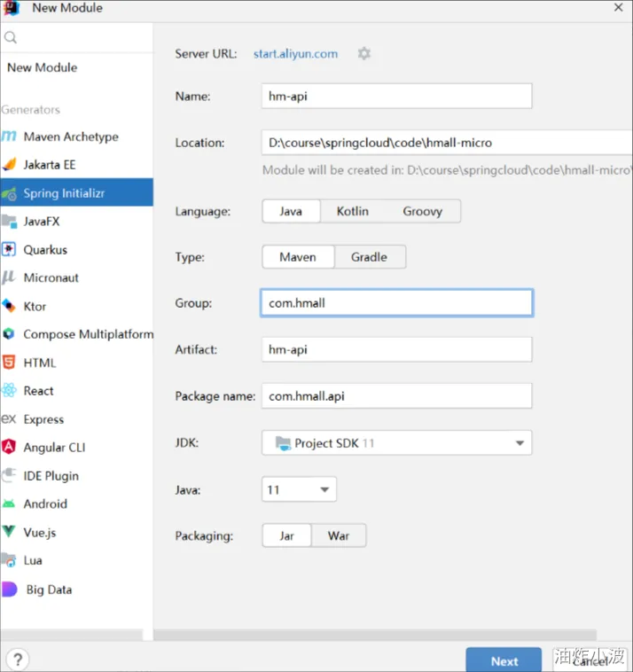Choose War packaging option
The height and width of the screenshot is (672, 633).
pyautogui.click(x=339, y=535)
